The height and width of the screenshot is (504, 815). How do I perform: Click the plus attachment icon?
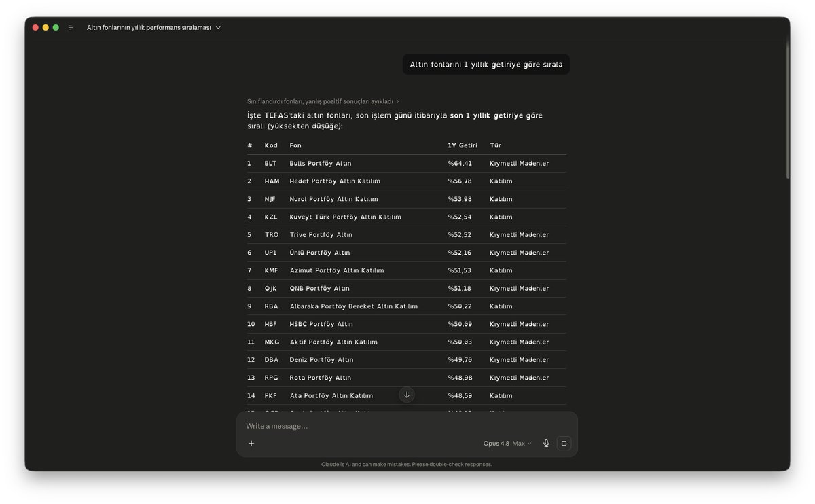pos(251,443)
